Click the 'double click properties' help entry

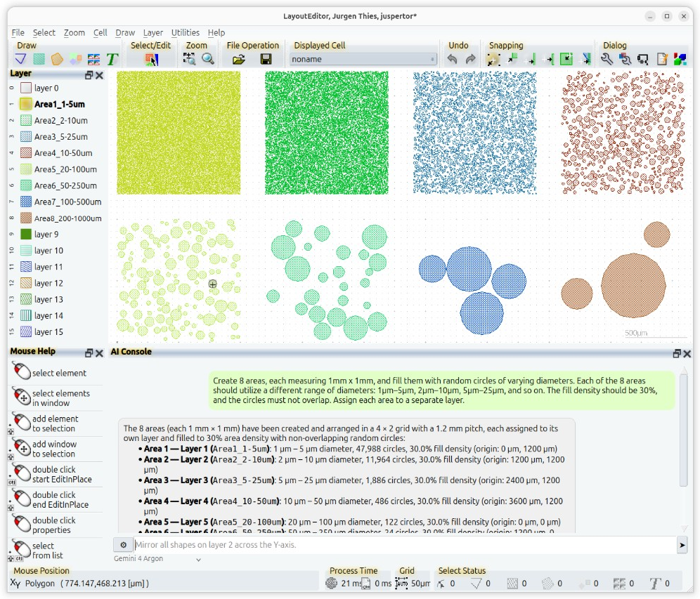click(x=56, y=525)
